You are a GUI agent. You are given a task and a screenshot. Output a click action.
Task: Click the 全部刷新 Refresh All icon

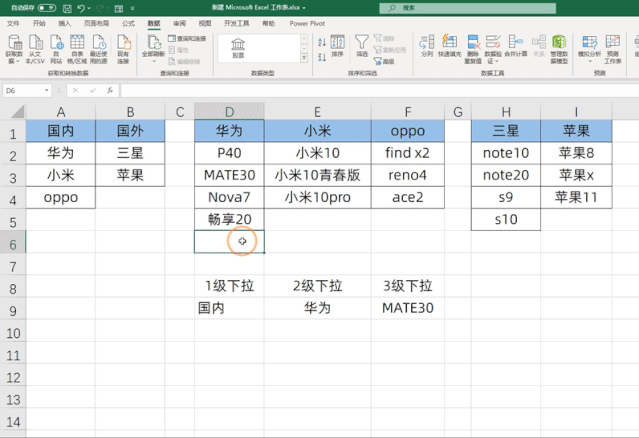[x=153, y=49]
